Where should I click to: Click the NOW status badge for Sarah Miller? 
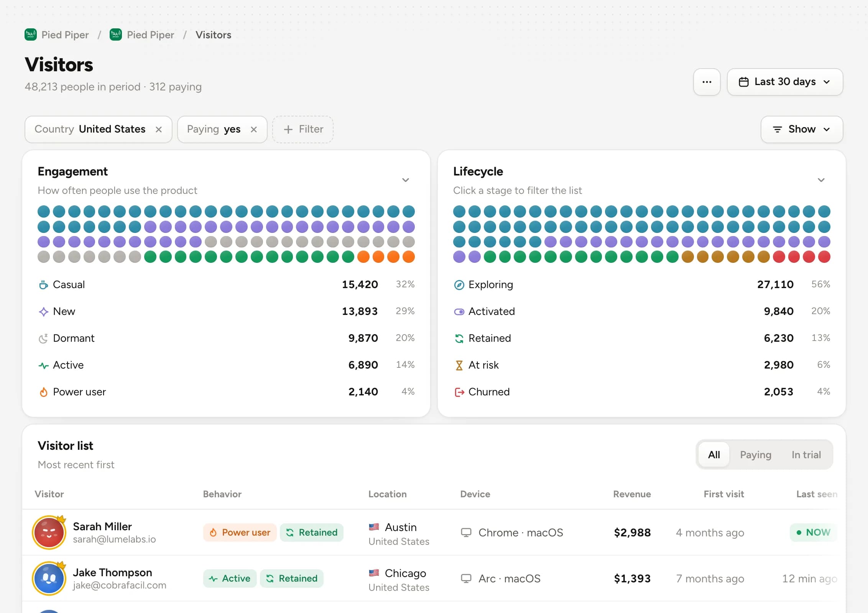(x=813, y=533)
